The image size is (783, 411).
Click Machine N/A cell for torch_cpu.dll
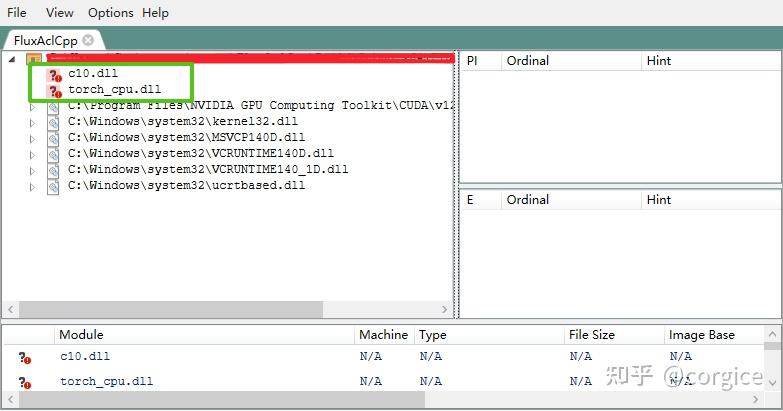371,381
